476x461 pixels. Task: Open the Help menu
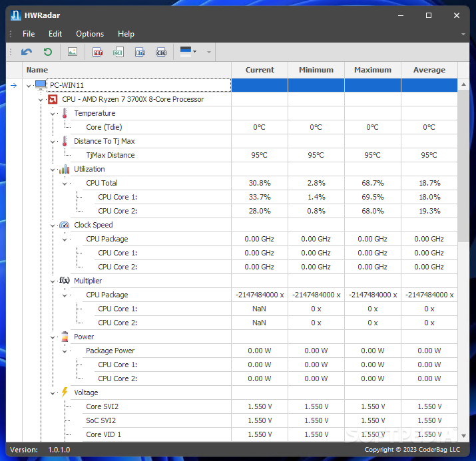click(x=126, y=34)
